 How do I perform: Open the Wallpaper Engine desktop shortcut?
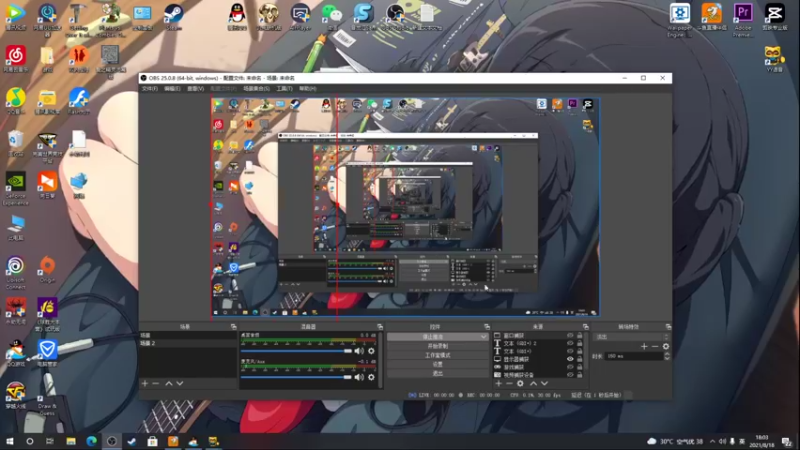(x=680, y=20)
